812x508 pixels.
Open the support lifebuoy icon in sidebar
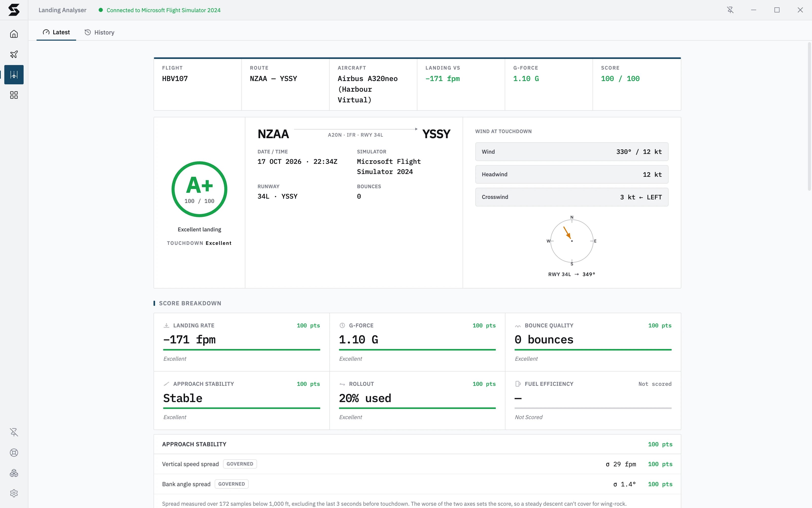[14, 453]
